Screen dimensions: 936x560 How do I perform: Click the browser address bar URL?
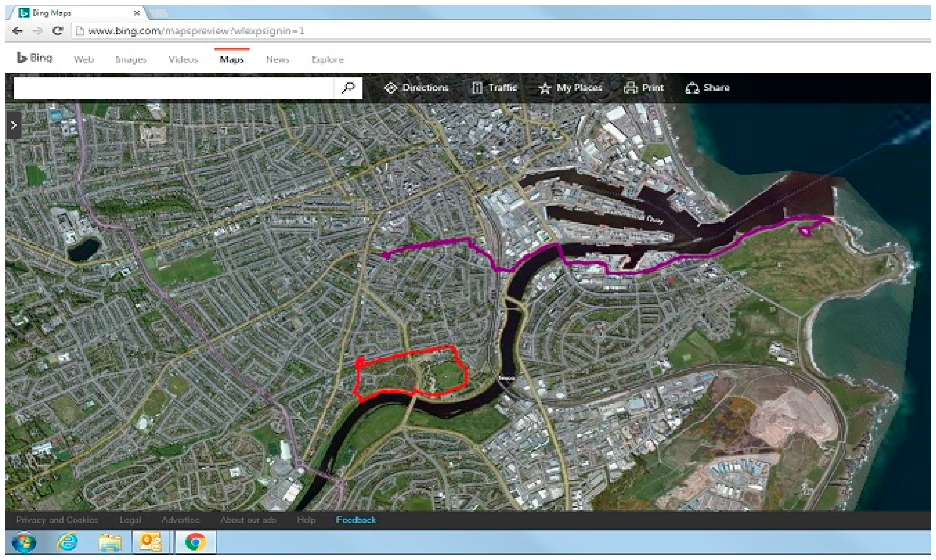pos(196,31)
